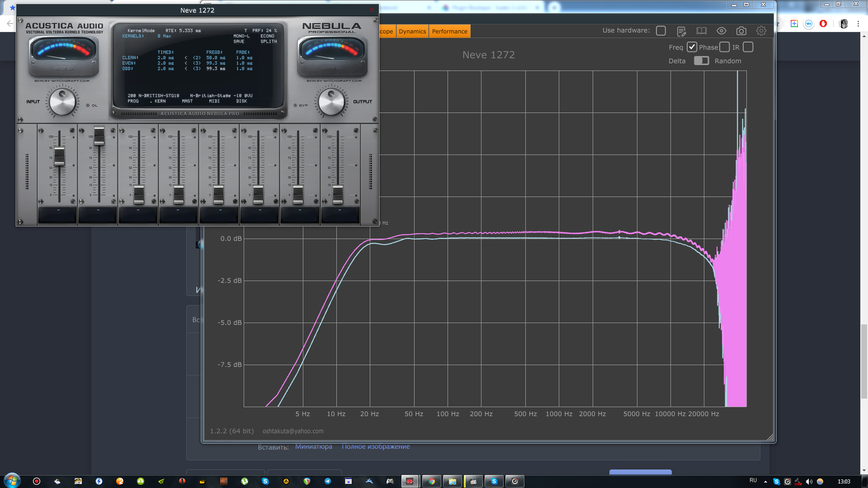Take a snapshot with the camera icon
This screenshot has width=868, height=488.
point(741,31)
